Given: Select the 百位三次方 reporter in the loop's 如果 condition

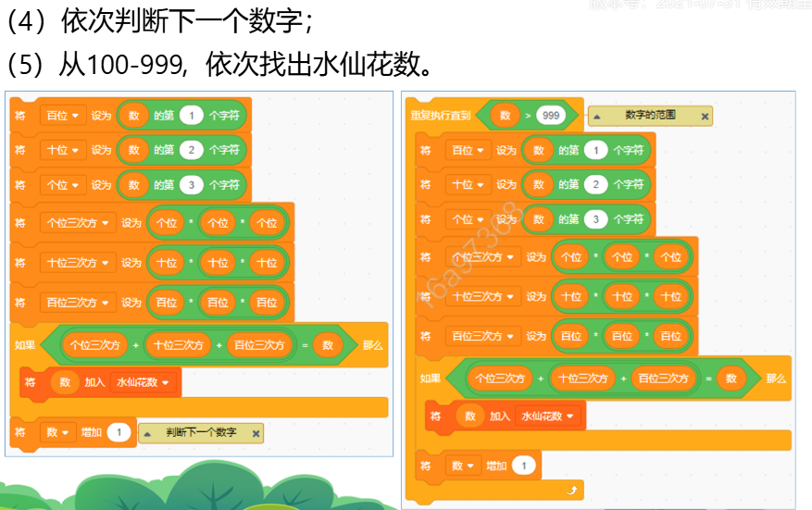Looking at the screenshot, I should 663,379.
